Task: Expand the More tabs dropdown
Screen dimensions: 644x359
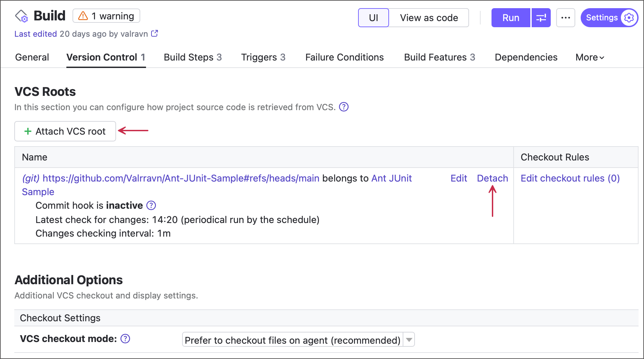Action: [x=590, y=57]
